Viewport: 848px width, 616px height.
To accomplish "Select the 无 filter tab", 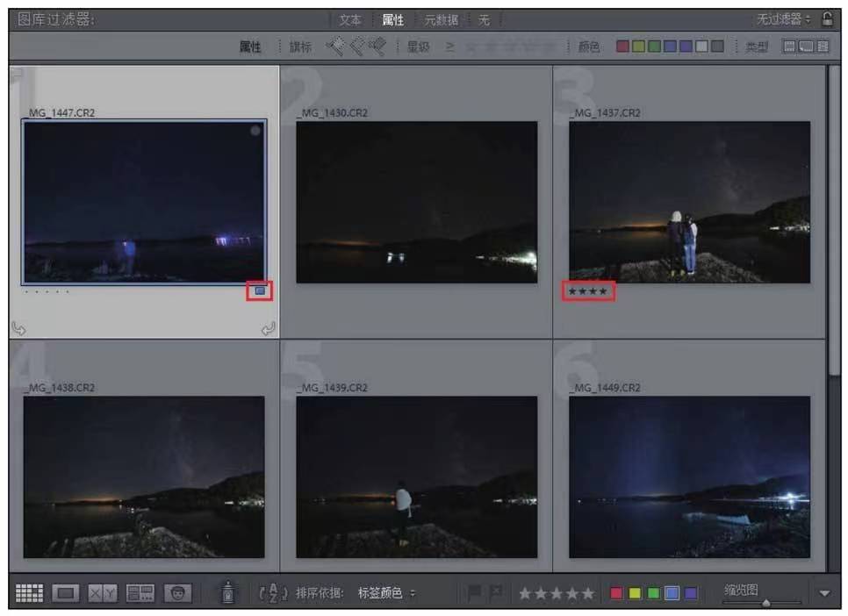I will [x=484, y=20].
